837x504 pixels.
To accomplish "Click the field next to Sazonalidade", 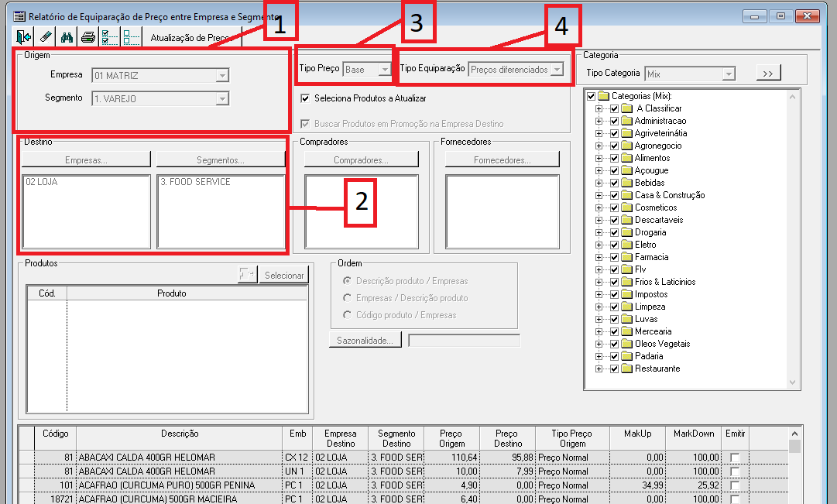I will tap(464, 341).
